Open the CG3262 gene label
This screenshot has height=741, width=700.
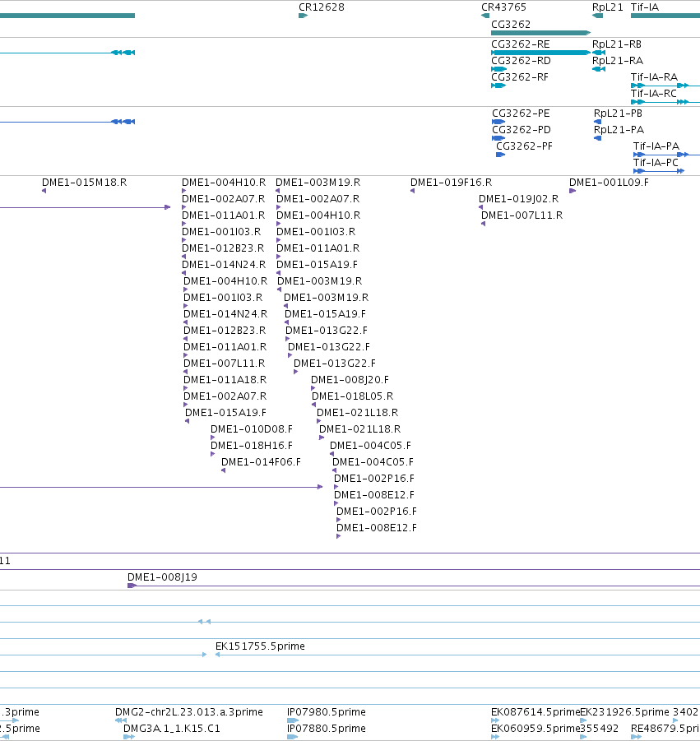point(511,24)
